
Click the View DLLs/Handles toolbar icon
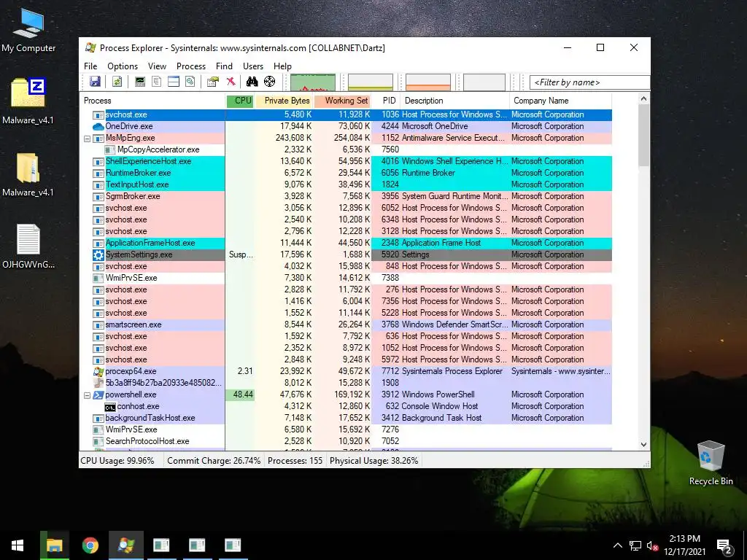(190, 82)
